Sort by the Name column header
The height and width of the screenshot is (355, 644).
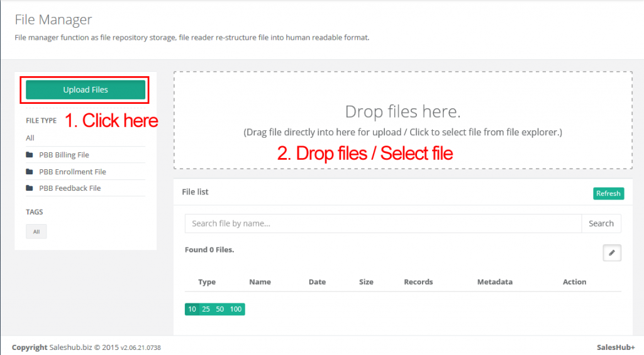[260, 282]
